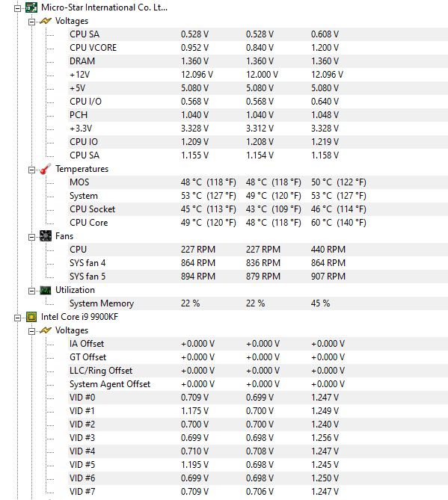The image size is (448, 500).
Task: Click the 3.312 V min value for +3.3V
Action: (x=260, y=129)
